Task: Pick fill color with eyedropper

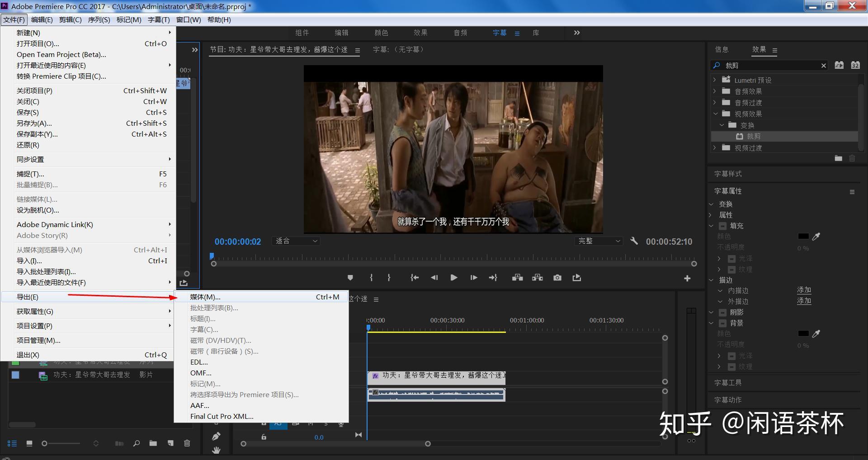Action: pos(816,237)
